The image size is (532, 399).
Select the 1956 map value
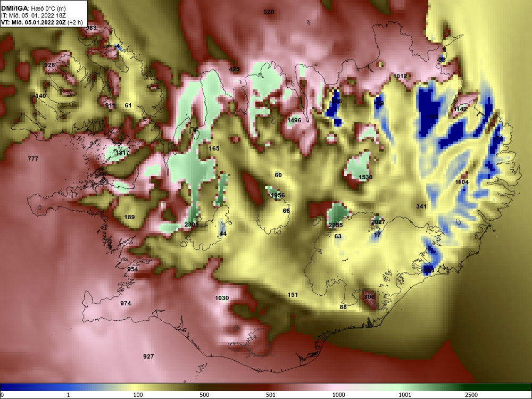(278, 195)
